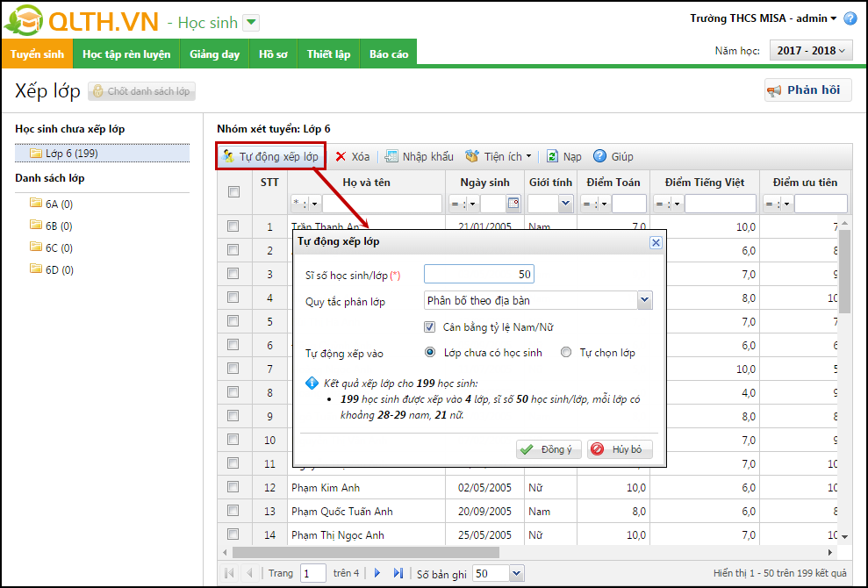Image resolution: width=868 pixels, height=588 pixels.
Task: Switch to the Báo cáo tab
Action: pyautogui.click(x=389, y=54)
